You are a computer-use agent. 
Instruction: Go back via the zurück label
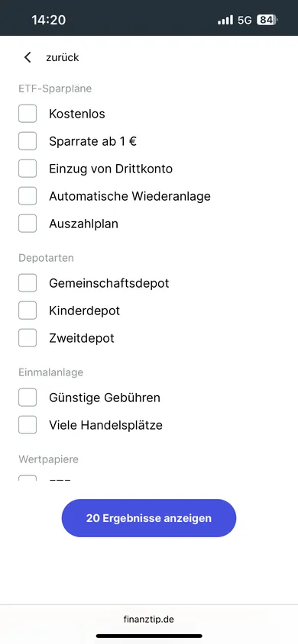point(63,57)
